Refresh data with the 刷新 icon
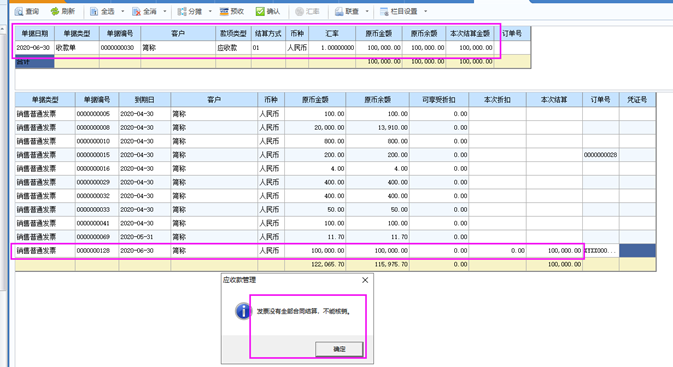673x367 pixels. pyautogui.click(x=55, y=12)
